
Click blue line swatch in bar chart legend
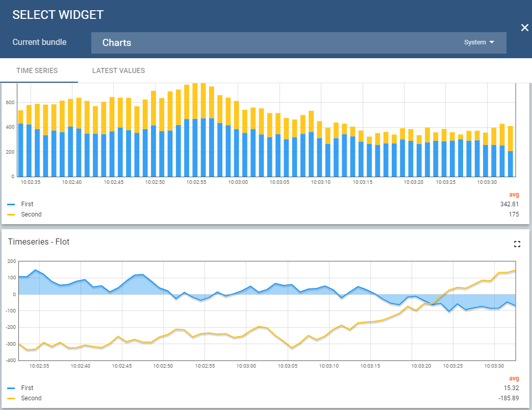(11, 204)
